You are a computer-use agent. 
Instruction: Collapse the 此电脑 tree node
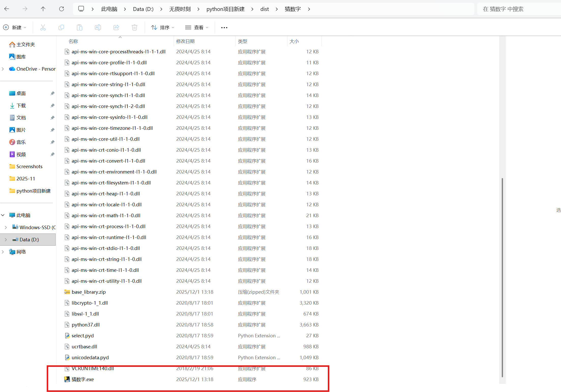pyautogui.click(x=3, y=215)
